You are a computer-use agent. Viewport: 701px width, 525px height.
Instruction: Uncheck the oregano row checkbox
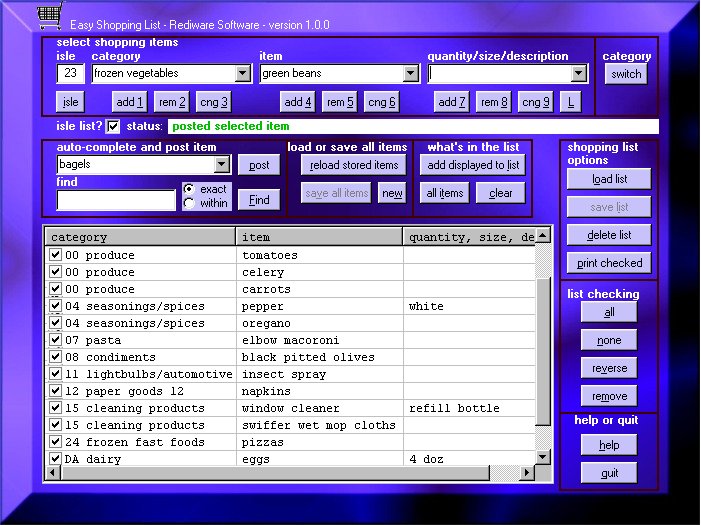point(55,322)
